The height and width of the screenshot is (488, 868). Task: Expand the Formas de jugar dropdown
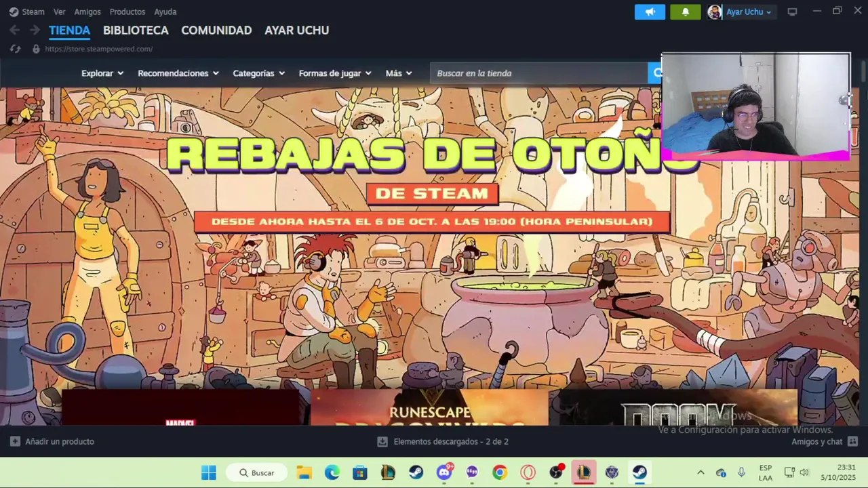[335, 73]
